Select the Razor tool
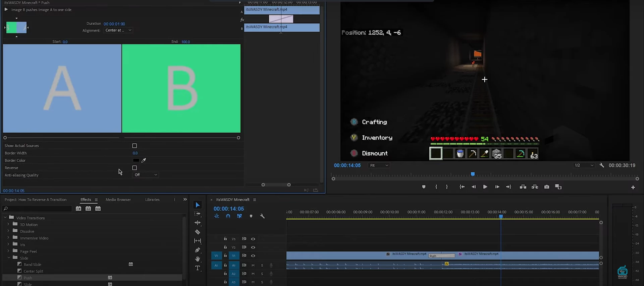Viewport: 644px width, 286px height. coord(198,232)
